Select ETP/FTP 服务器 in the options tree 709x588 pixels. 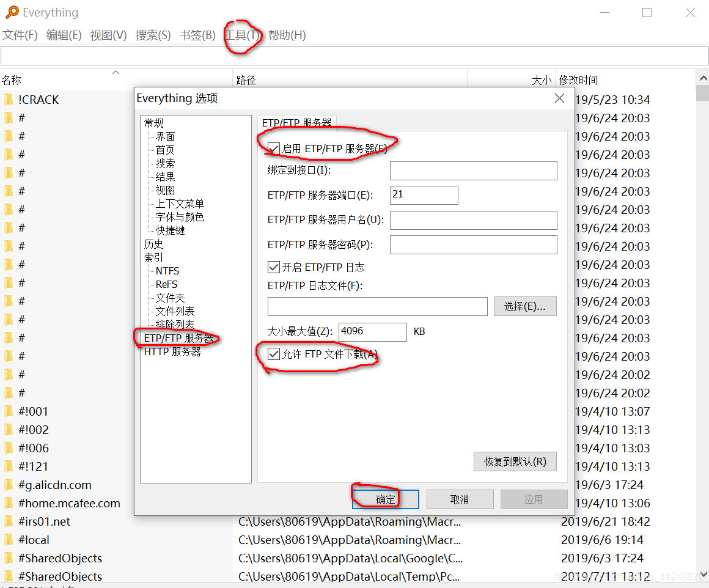point(179,339)
